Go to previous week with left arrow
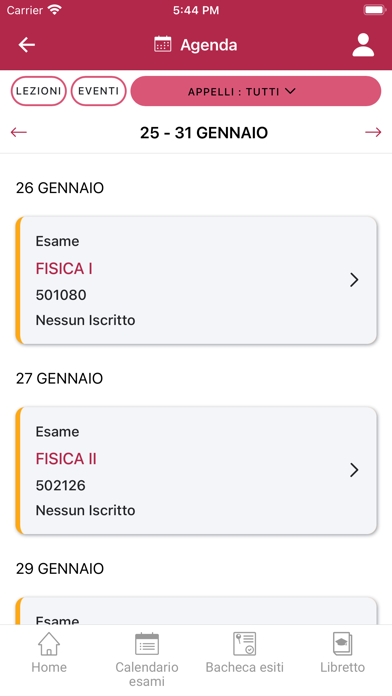Image resolution: width=392 pixels, height=696 pixels. [19, 132]
